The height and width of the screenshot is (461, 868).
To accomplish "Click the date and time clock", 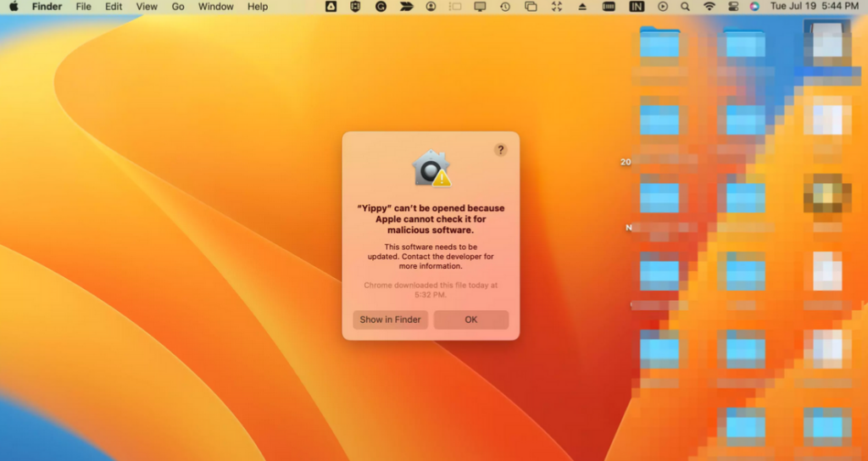I will click(815, 7).
